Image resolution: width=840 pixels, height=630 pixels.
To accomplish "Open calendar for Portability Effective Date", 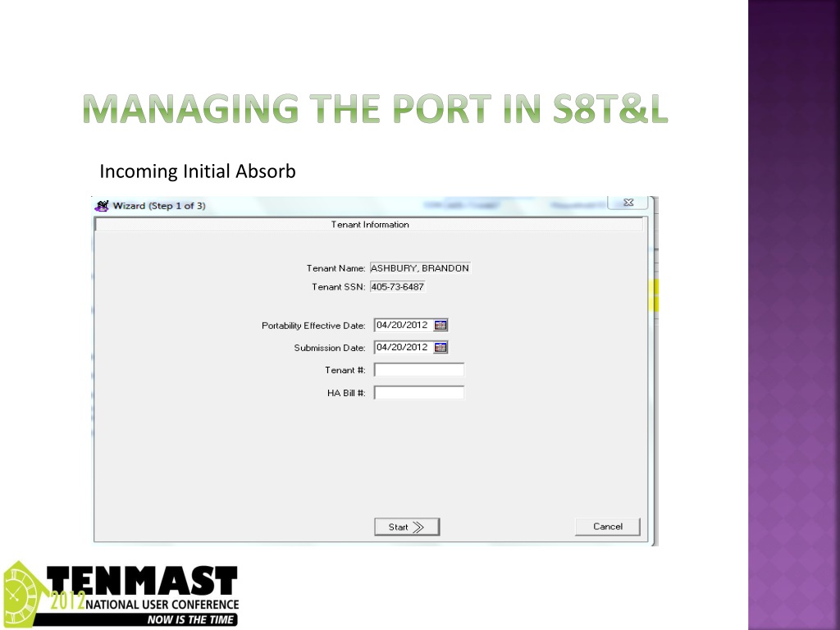I will click(441, 325).
